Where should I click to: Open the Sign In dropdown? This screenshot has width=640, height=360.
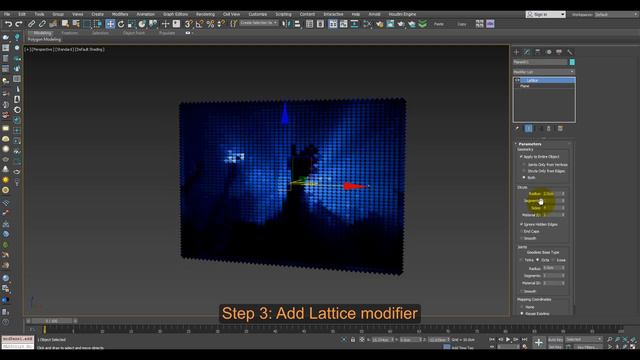coord(545,14)
